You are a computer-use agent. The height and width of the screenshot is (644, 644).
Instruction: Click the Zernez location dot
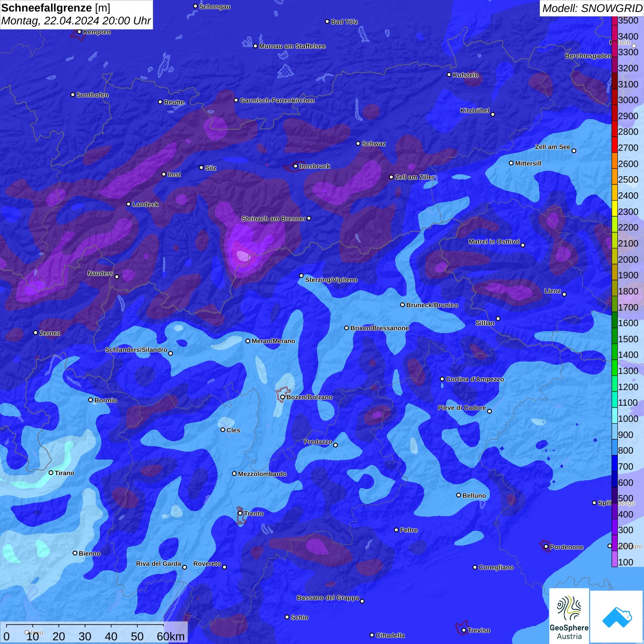(35, 333)
